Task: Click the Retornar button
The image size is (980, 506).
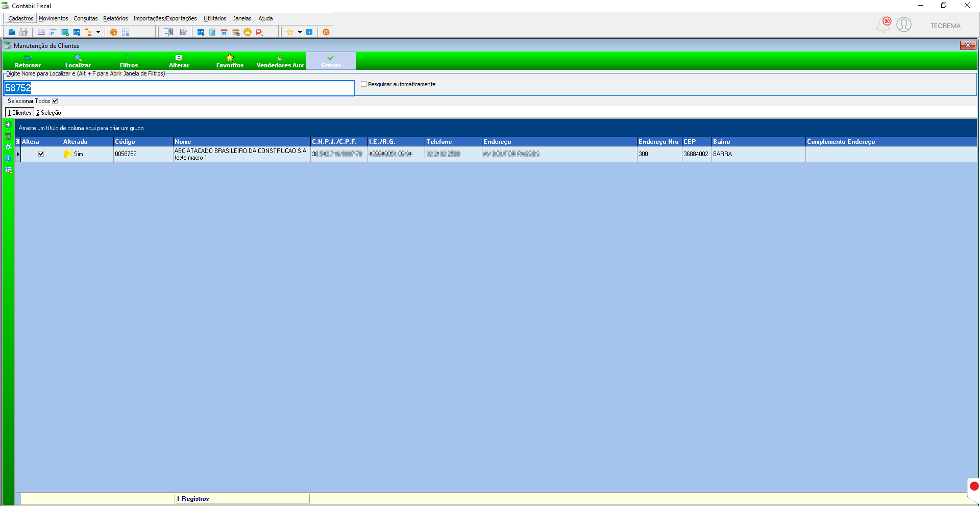Action: tap(28, 61)
